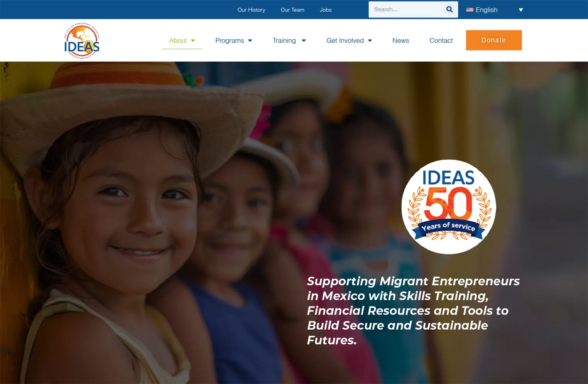
Task: Visit the Our Team link
Action: (292, 10)
